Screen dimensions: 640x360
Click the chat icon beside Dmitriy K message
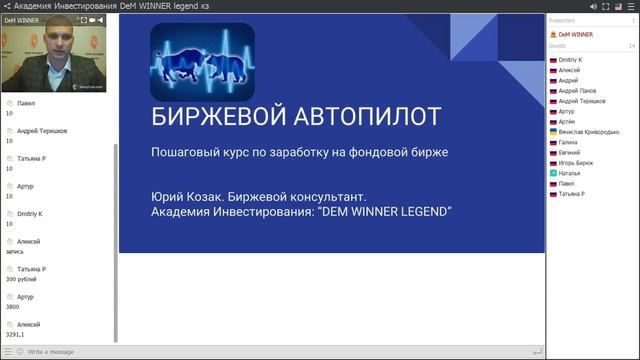[x=10, y=214]
